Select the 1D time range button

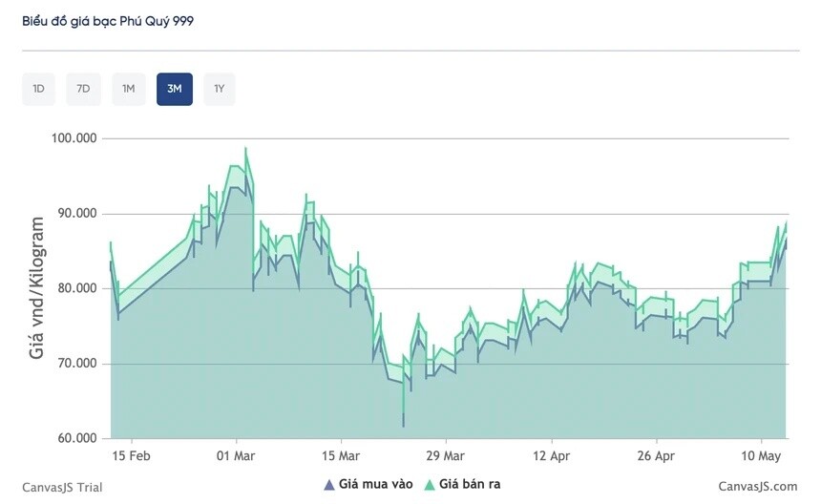pos(38,89)
